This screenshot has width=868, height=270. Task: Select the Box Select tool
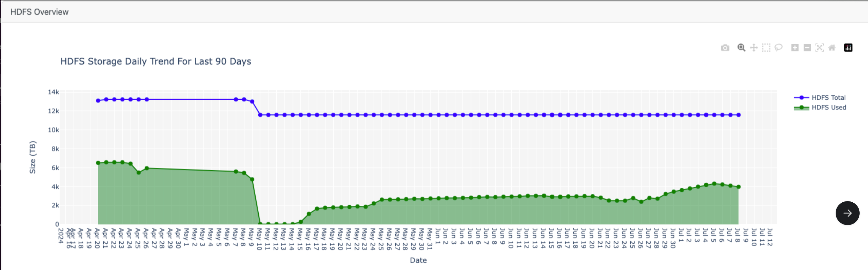coord(766,48)
